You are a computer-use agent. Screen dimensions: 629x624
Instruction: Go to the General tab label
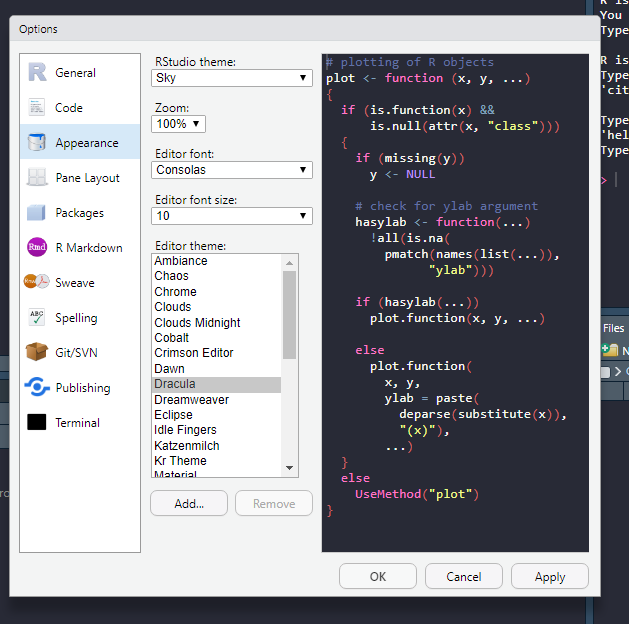pyautogui.click(x=75, y=73)
